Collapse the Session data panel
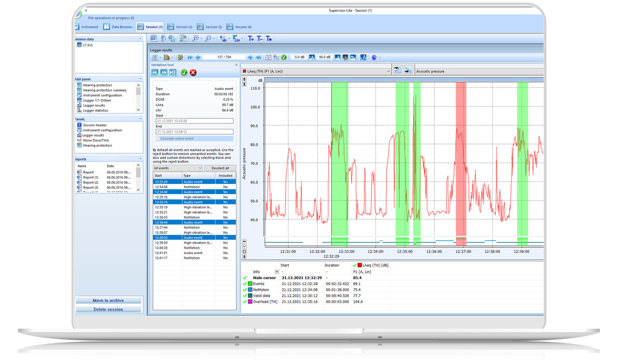The height and width of the screenshot is (364, 626). [140, 39]
